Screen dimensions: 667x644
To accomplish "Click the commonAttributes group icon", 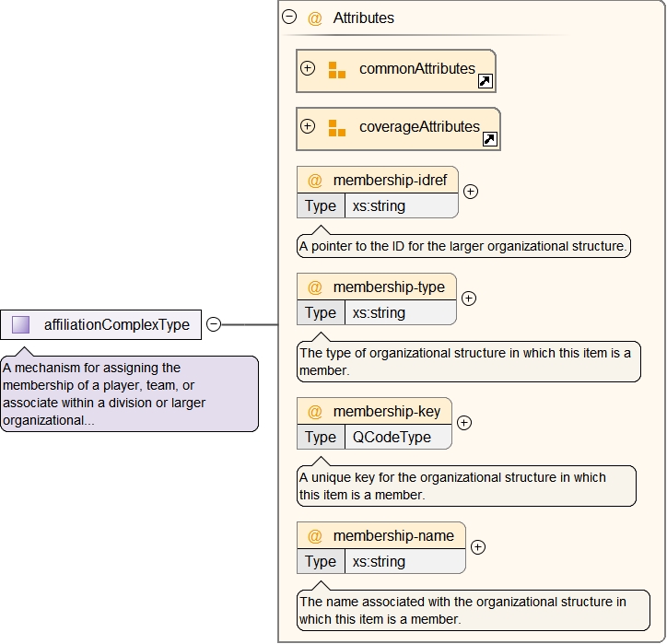I will [x=337, y=69].
